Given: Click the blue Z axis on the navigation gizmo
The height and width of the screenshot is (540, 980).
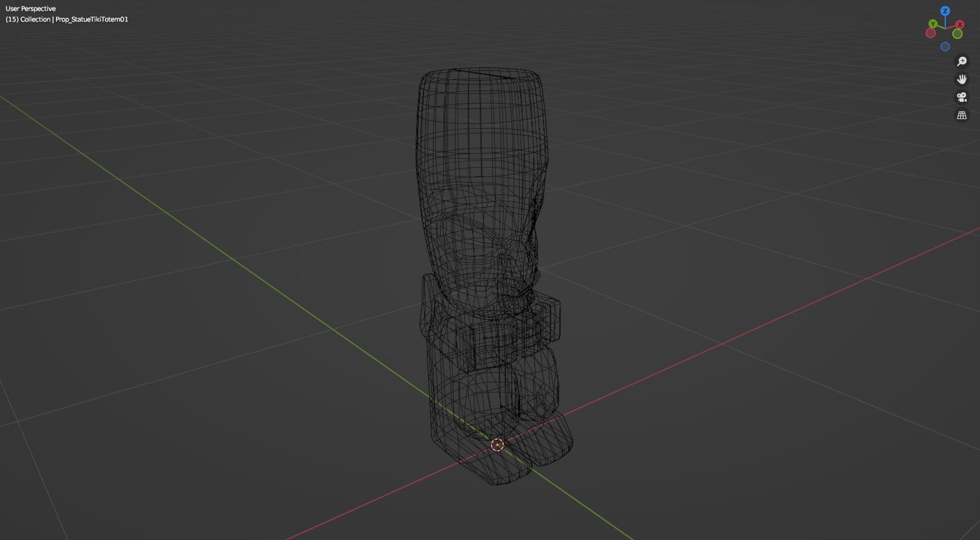Looking at the screenshot, I should (945, 11).
